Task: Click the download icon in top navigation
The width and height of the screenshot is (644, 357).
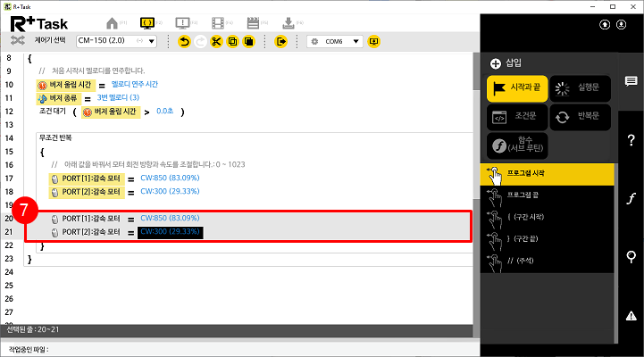Action: pyautogui.click(x=288, y=22)
